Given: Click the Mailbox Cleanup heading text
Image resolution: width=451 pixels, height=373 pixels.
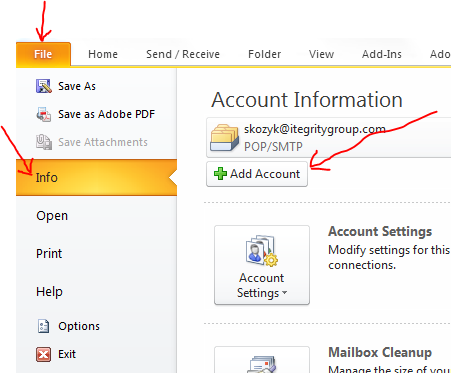Looking at the screenshot, I should [x=380, y=352].
